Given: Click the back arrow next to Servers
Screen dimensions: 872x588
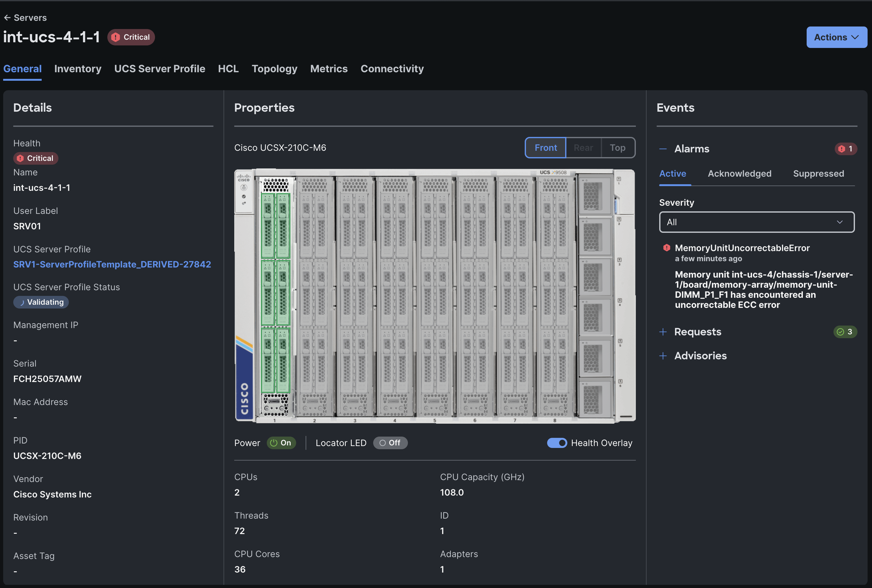Looking at the screenshot, I should (7, 18).
